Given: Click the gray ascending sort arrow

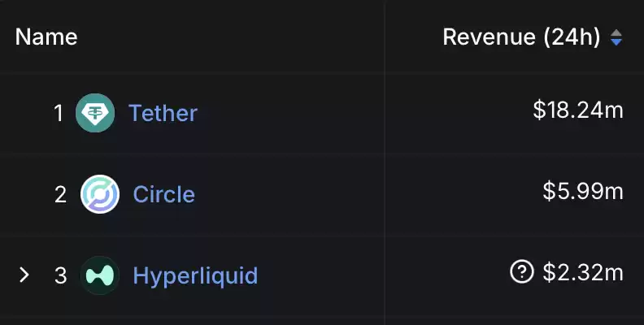Looking at the screenshot, I should [x=616, y=32].
